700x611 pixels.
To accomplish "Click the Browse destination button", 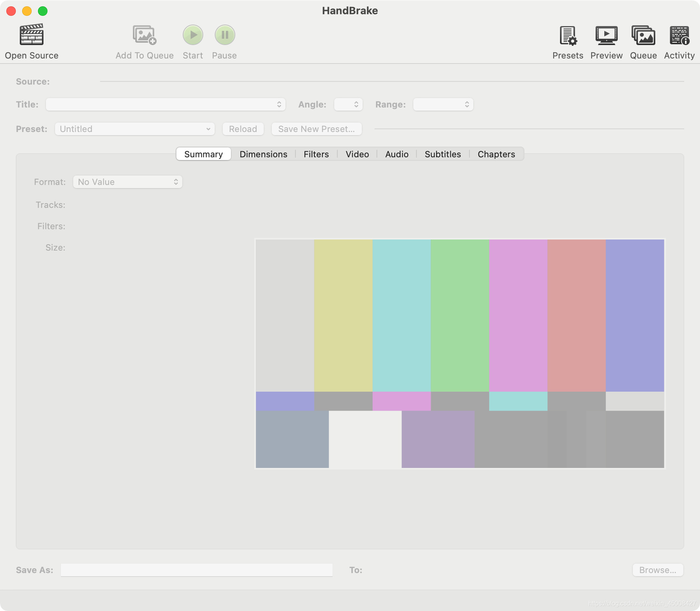I will pyautogui.click(x=658, y=570).
